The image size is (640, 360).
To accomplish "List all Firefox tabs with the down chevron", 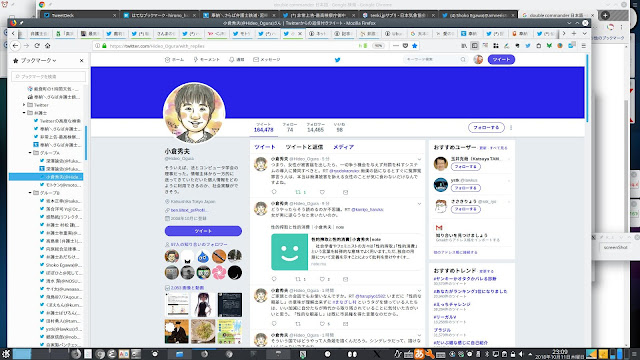I will pos(584,33).
